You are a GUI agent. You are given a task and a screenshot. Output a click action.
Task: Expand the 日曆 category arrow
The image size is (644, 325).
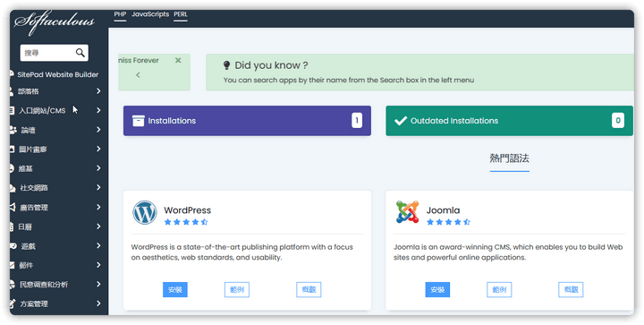point(98,227)
